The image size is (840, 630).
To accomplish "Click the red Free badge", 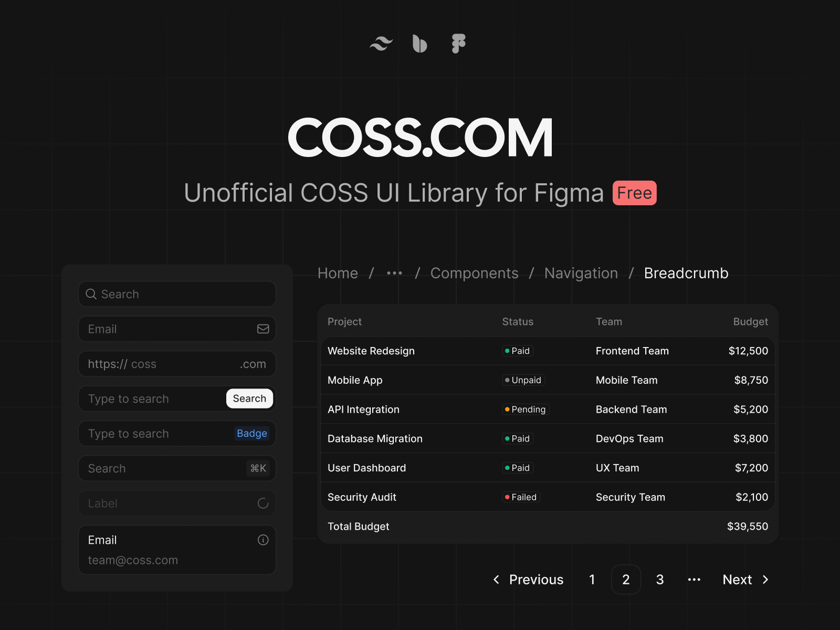I will pos(634,193).
